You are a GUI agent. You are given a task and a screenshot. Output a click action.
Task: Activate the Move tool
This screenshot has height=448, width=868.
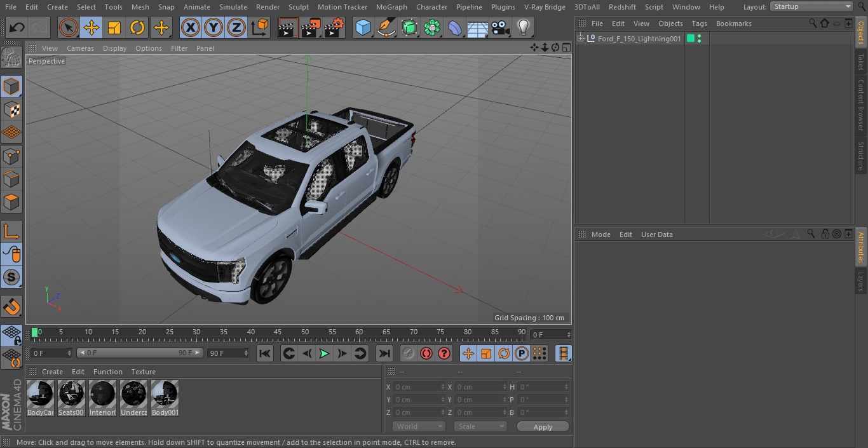point(91,27)
